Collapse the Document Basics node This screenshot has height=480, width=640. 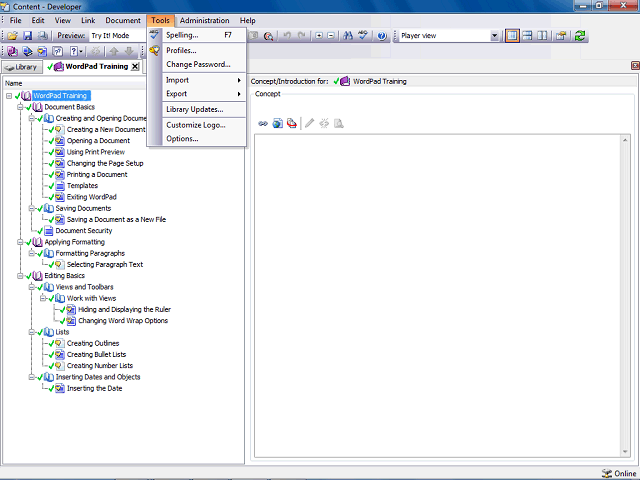[x=20, y=107]
